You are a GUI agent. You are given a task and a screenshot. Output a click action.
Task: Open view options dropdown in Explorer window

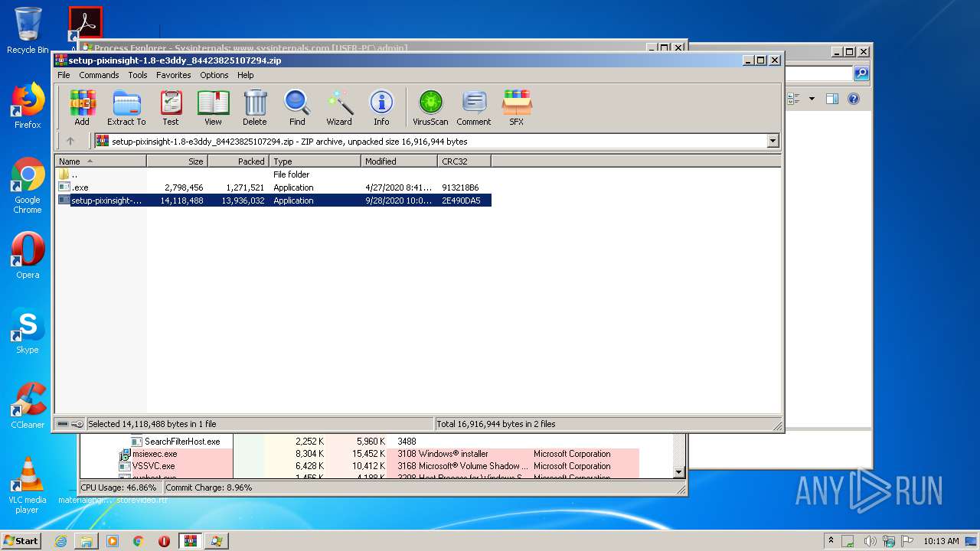pos(811,99)
